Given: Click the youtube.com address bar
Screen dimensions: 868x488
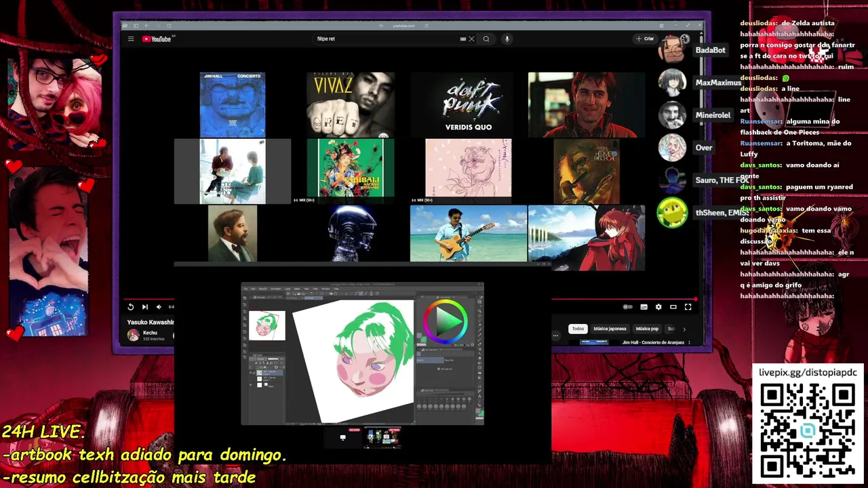Looking at the screenshot, I should (x=404, y=26).
